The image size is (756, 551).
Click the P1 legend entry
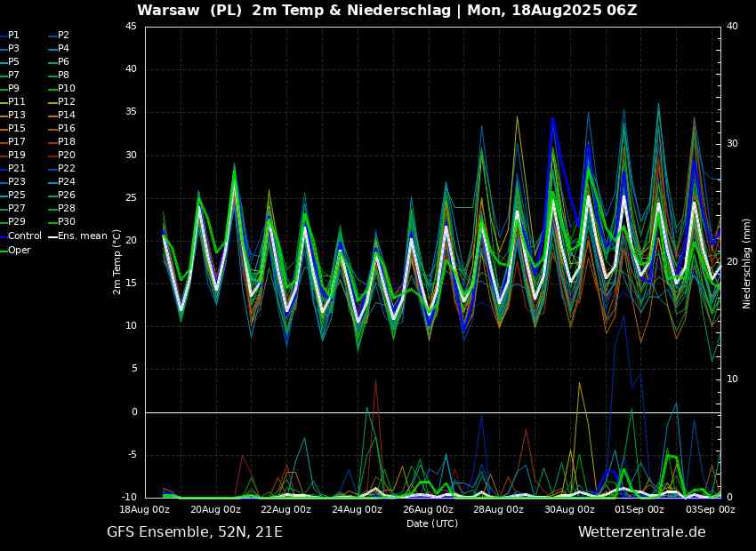coord(11,36)
